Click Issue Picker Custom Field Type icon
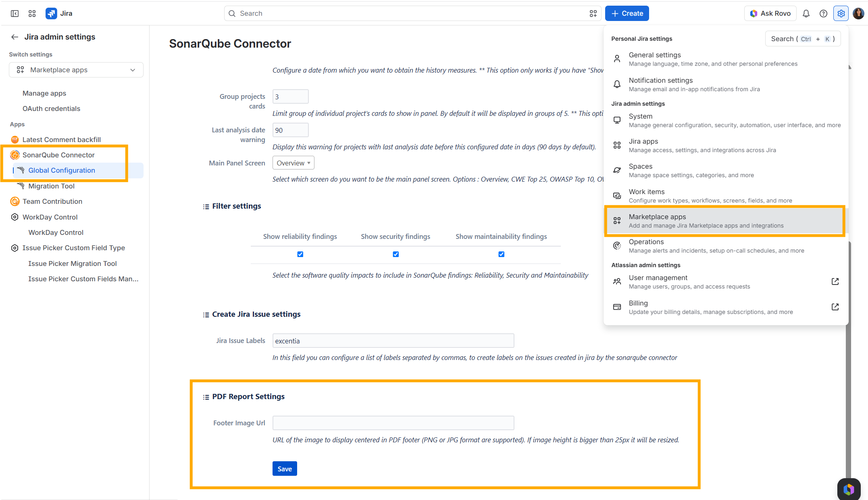The width and height of the screenshot is (868, 500). (15, 248)
